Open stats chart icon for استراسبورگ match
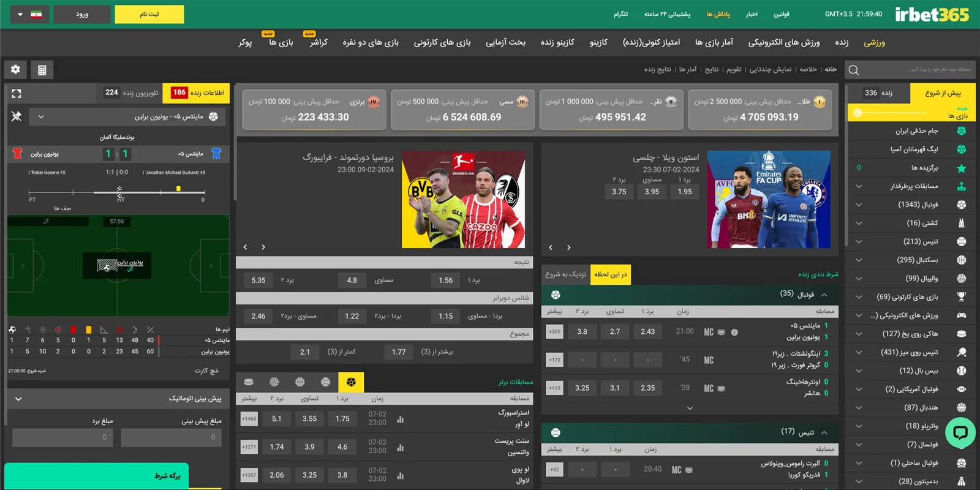The image size is (980, 490). coord(401,420)
